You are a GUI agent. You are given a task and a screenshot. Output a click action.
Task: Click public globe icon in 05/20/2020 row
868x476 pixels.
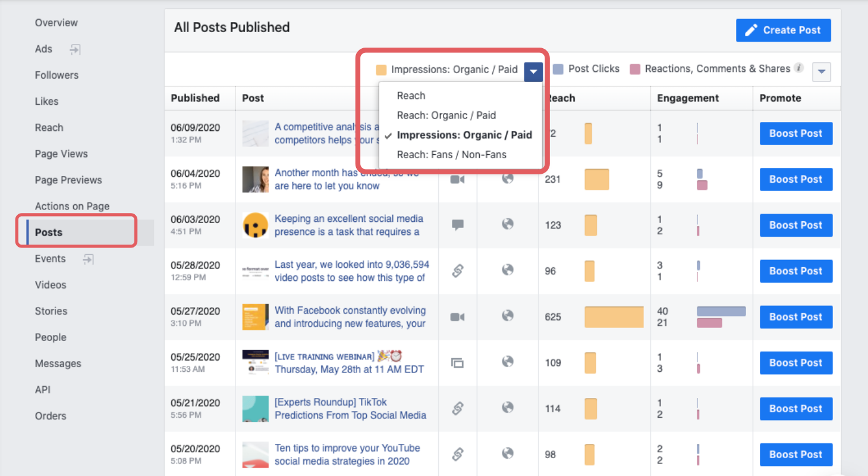[507, 453]
